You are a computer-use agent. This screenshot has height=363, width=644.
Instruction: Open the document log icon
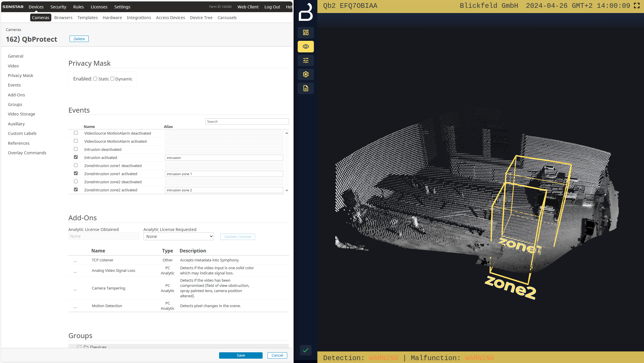coord(306,88)
